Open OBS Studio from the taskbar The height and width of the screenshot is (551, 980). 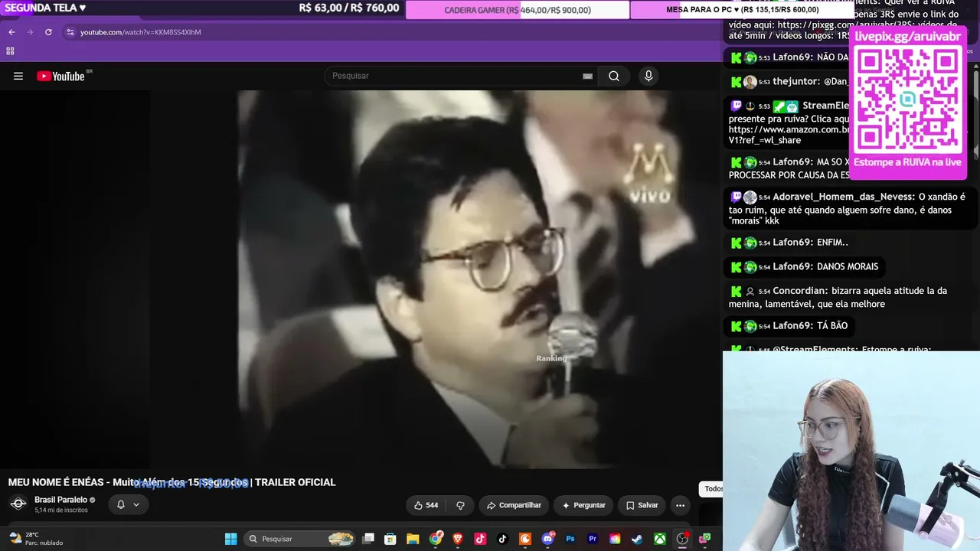[x=682, y=539]
